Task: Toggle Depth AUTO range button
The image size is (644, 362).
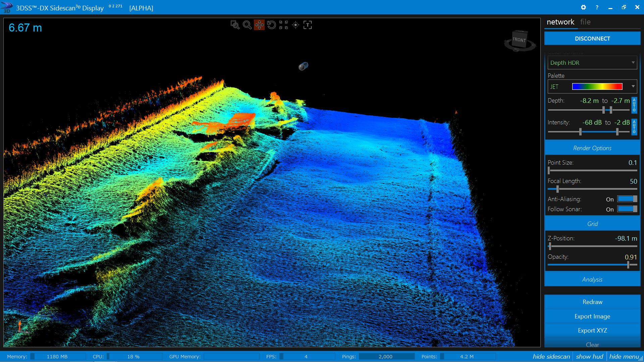Action: (634, 105)
